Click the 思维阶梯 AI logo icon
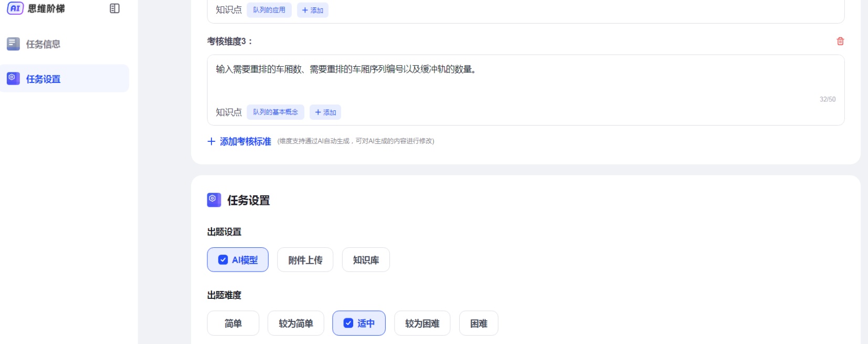This screenshot has height=344, width=868. (x=15, y=8)
